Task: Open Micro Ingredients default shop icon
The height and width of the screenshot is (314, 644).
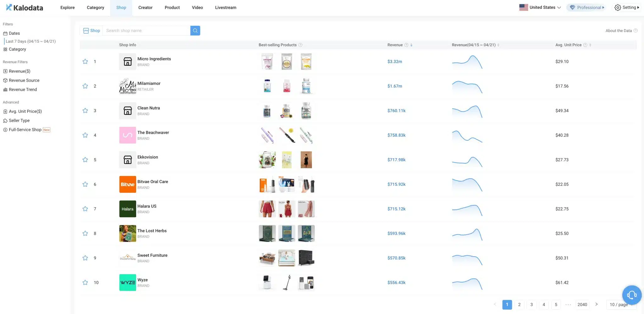Action: 128,62
